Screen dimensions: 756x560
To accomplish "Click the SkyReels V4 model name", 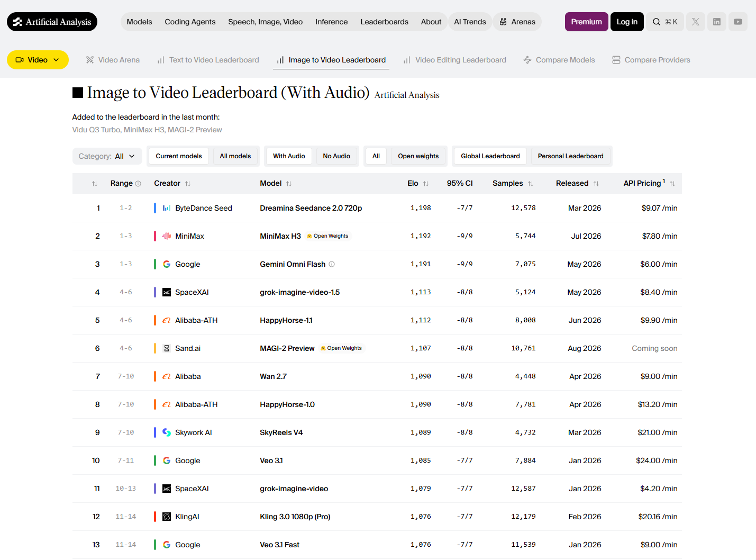I will coord(281,432).
